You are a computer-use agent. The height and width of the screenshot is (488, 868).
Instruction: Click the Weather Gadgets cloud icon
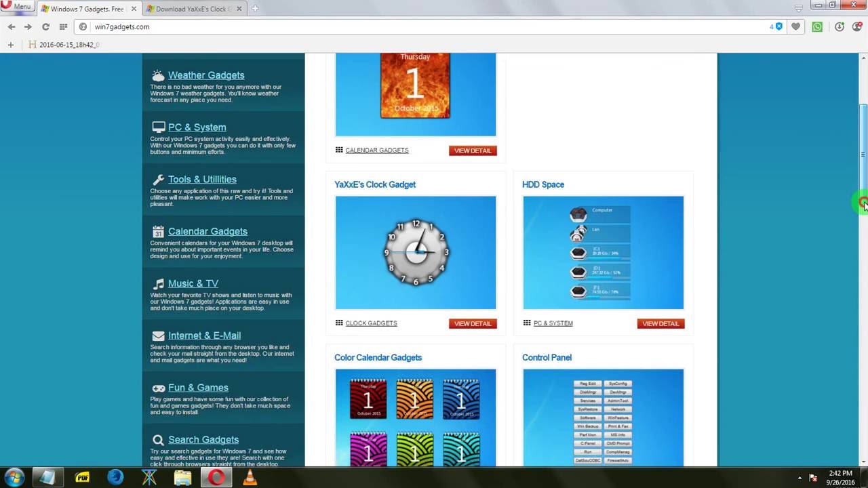click(x=158, y=75)
